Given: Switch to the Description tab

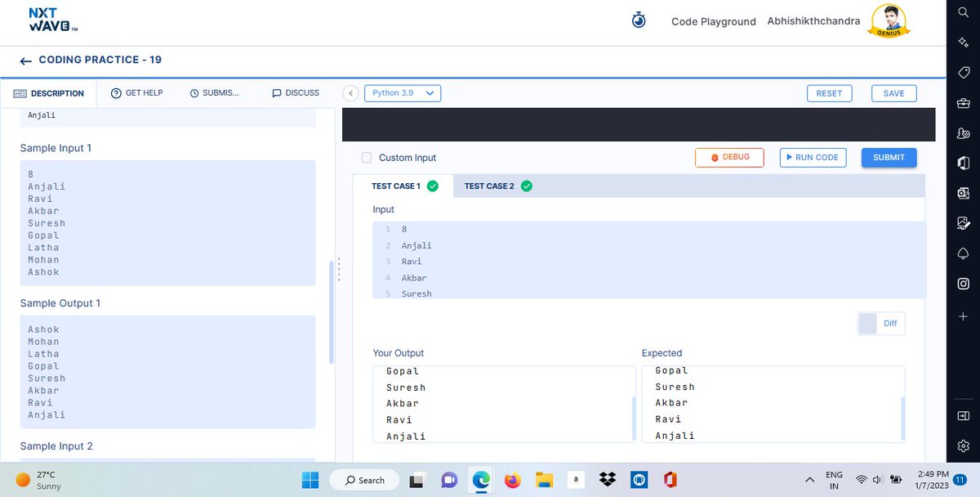Looking at the screenshot, I should click(x=48, y=93).
